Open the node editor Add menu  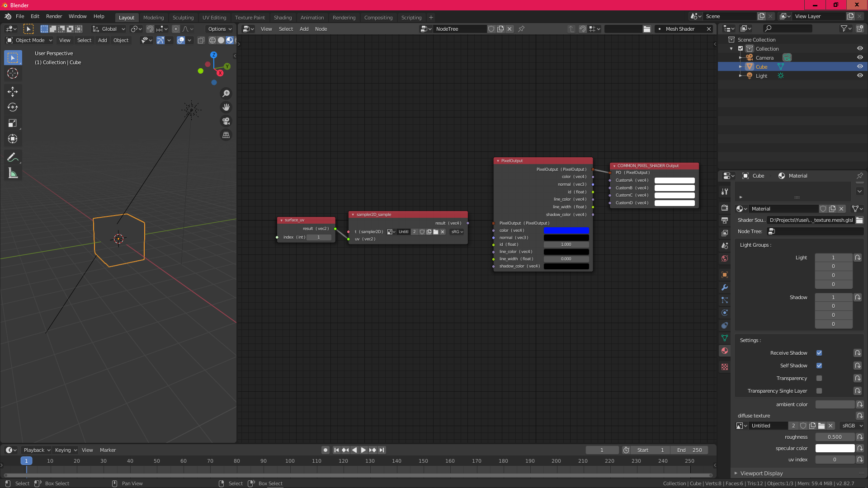[304, 29]
